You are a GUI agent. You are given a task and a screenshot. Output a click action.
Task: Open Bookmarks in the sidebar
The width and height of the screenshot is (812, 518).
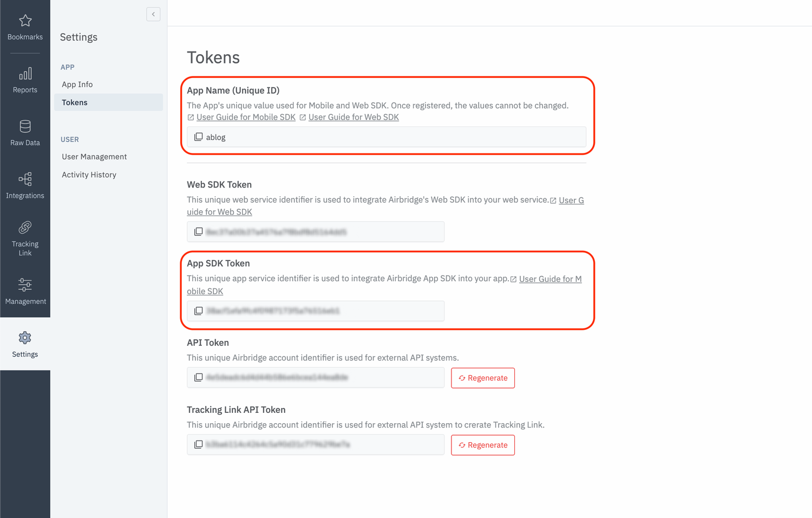click(x=25, y=27)
